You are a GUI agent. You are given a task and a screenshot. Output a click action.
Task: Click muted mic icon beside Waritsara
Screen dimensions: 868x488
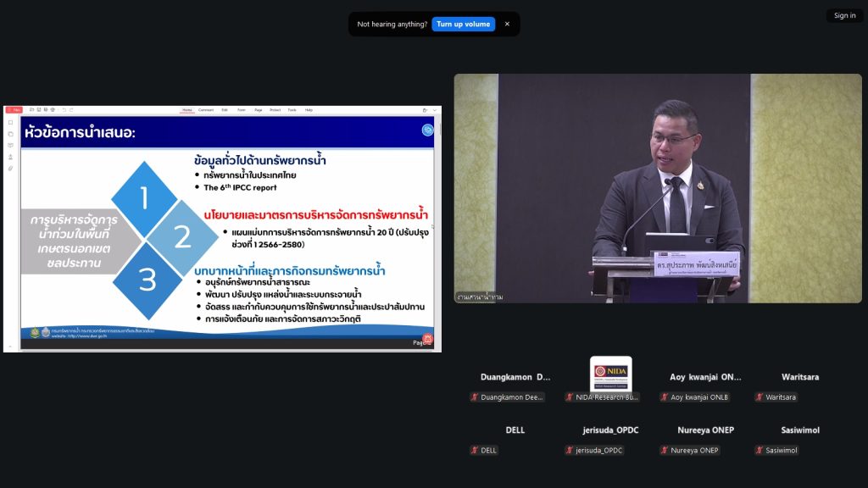pos(759,396)
